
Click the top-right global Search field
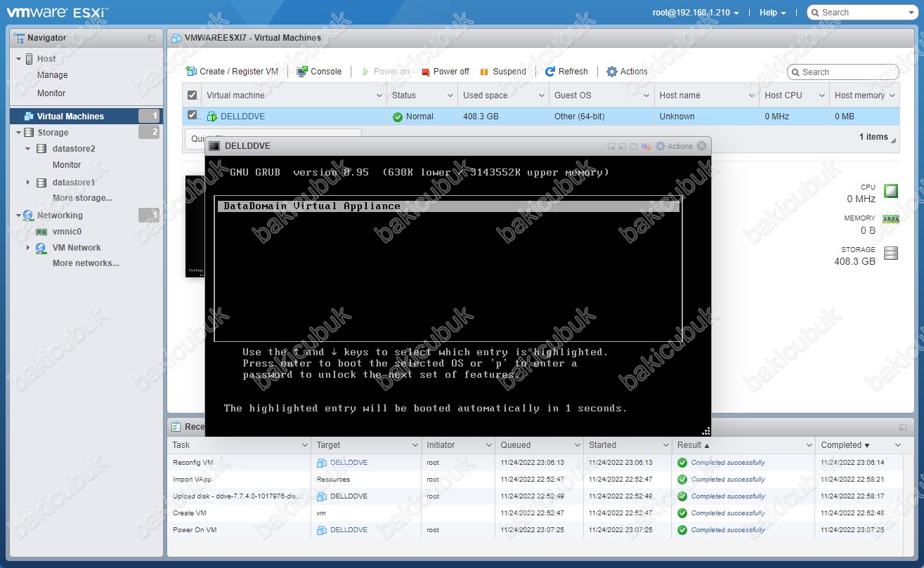tap(864, 13)
